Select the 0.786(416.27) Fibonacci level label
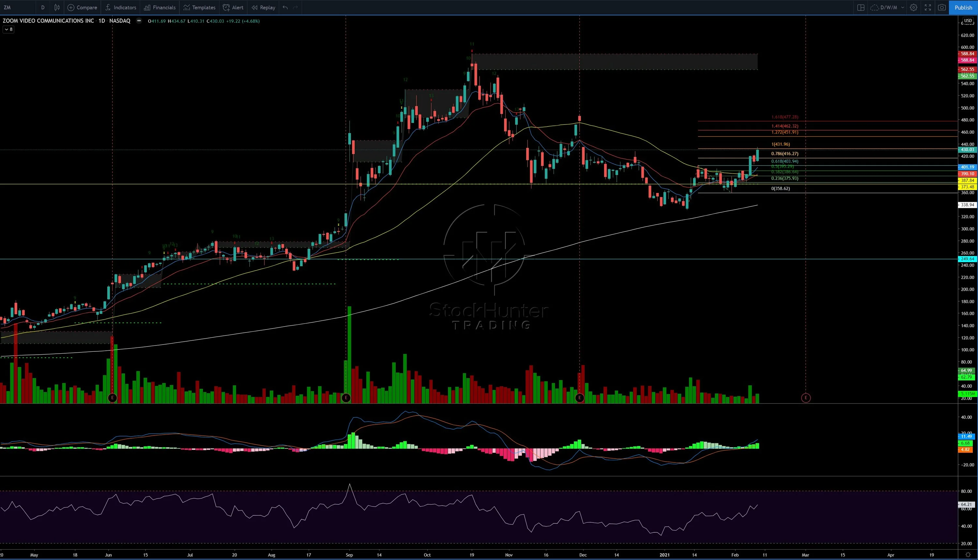This screenshot has height=560, width=978. (x=785, y=154)
